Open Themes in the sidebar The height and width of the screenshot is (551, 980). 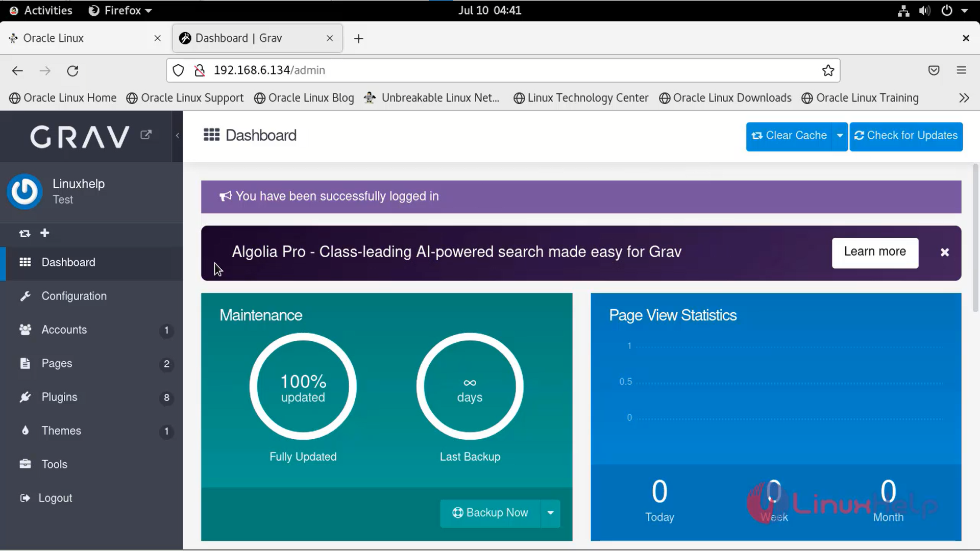[x=91, y=431]
